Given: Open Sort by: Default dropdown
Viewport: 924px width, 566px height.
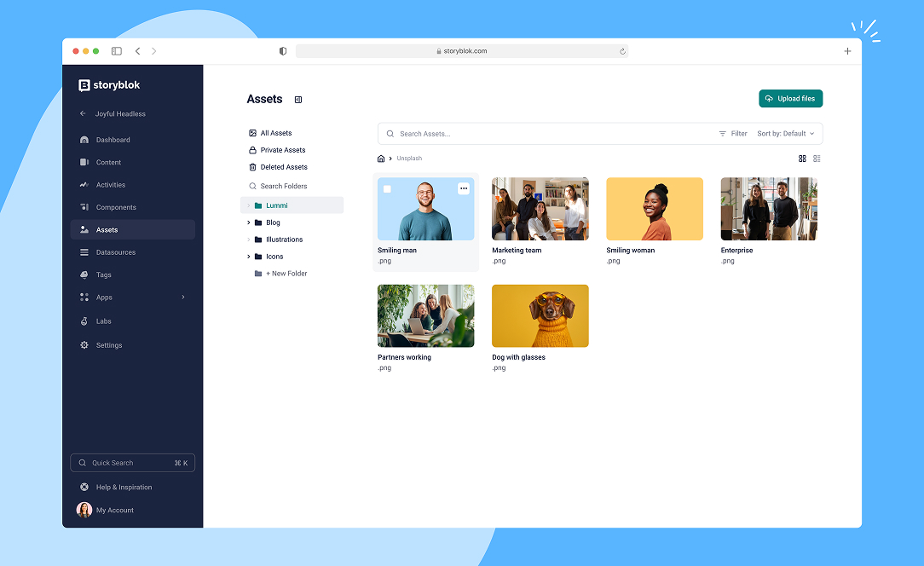Looking at the screenshot, I should (786, 134).
